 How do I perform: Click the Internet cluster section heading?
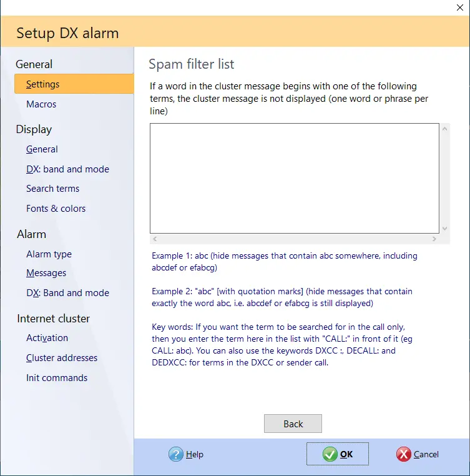tap(54, 319)
